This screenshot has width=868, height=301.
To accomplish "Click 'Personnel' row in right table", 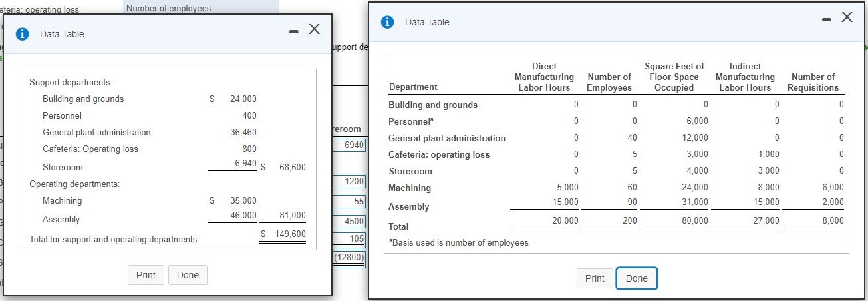I will [411, 123].
